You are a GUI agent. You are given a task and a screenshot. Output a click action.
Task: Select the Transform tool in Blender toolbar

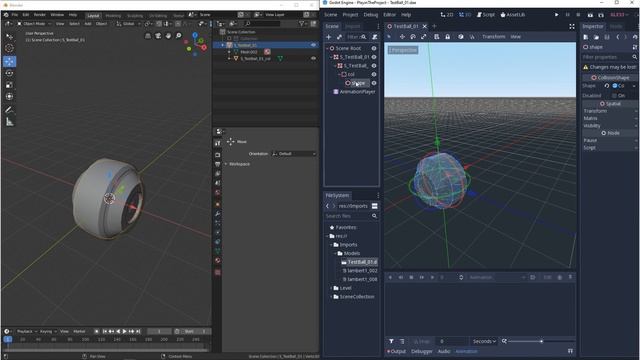coord(9,97)
